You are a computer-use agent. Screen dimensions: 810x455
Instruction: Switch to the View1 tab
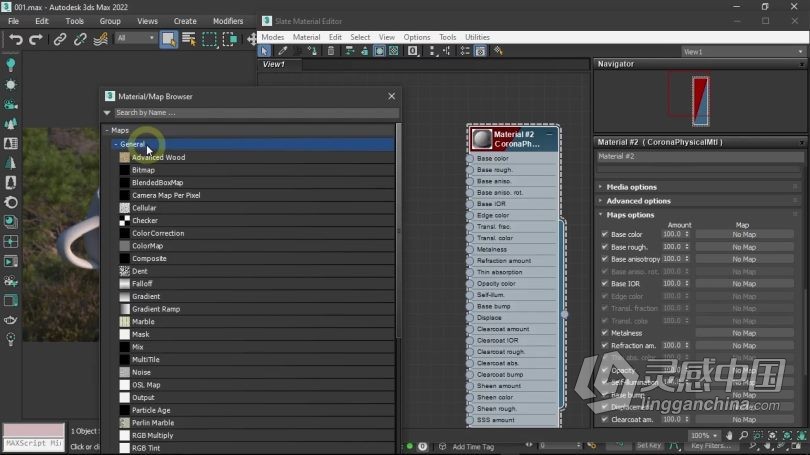[x=274, y=65]
